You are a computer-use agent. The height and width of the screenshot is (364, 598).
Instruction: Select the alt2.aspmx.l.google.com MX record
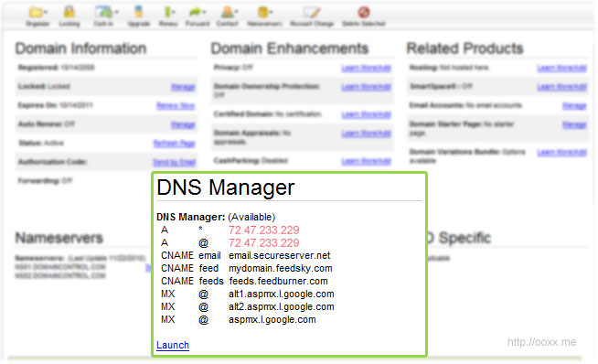click(x=282, y=306)
